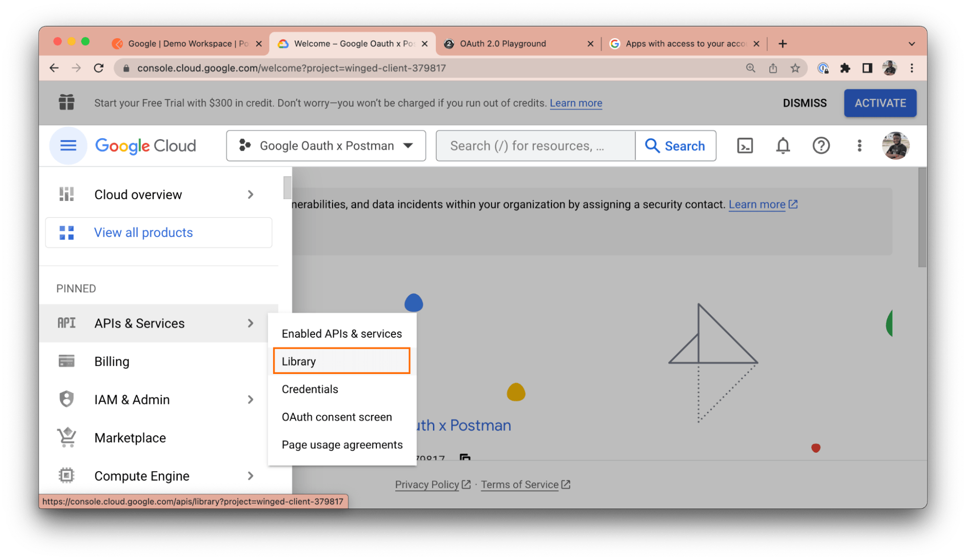This screenshot has width=966, height=560.
Task: Click the gift icon in trial banner
Action: [x=67, y=102]
